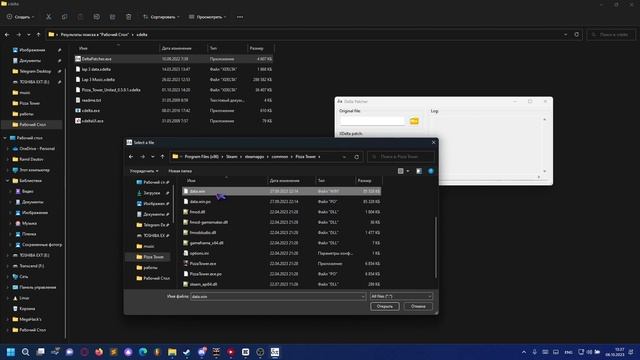The width and height of the screenshot is (640, 360).
Task: Toggle the preview pane icon in file dialog
Action: (419, 171)
